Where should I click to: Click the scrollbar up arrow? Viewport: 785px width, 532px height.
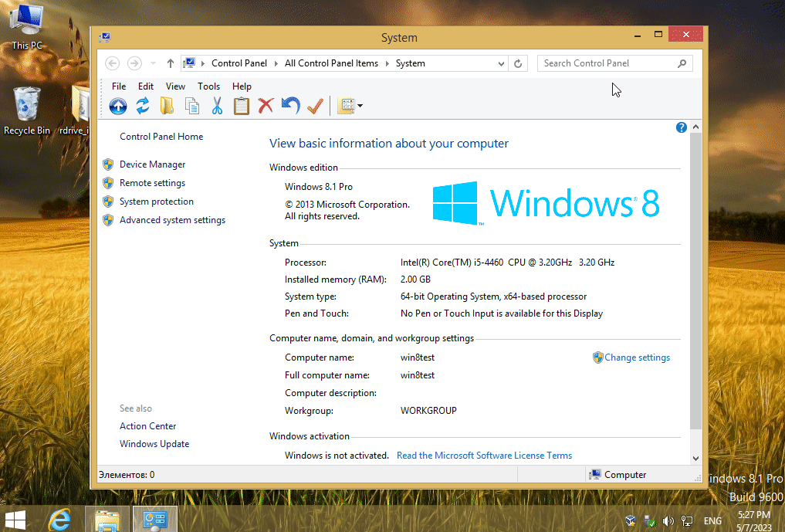tap(695, 127)
